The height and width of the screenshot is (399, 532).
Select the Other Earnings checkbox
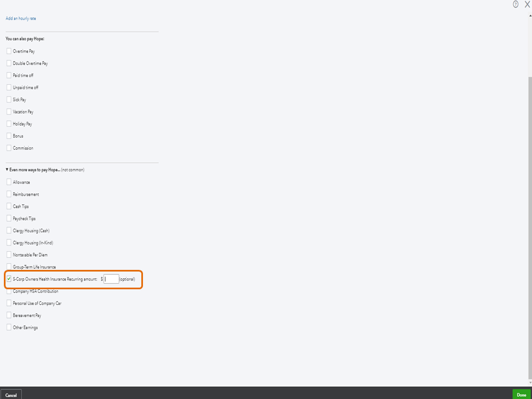[x=9, y=328]
